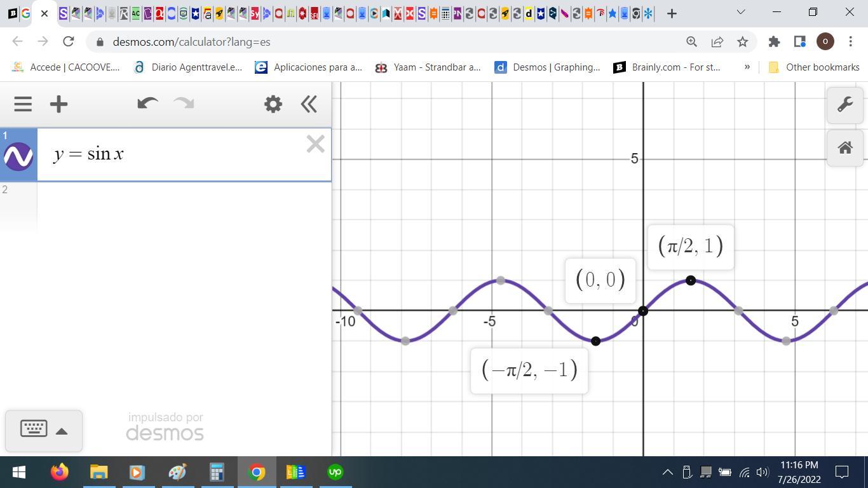Open Desmos | Graphing bookmark
The height and width of the screenshot is (488, 868).
548,67
